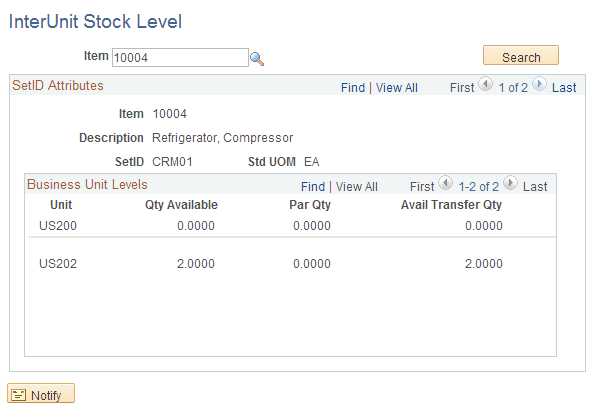
Task: Click the Par Qty column header
Action: click(310, 205)
